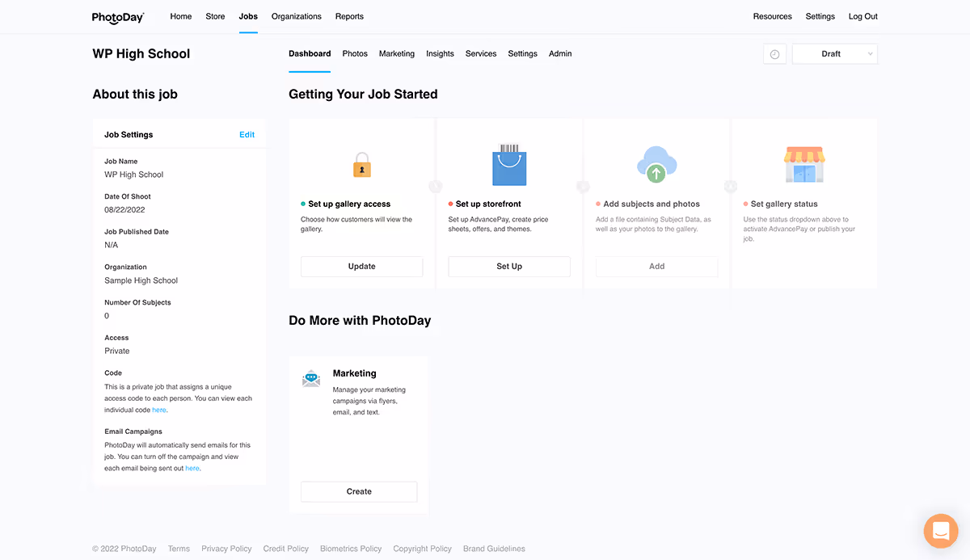Viewport: 970px width, 560px height.
Task: Click the Set Up storefront button
Action: click(509, 267)
